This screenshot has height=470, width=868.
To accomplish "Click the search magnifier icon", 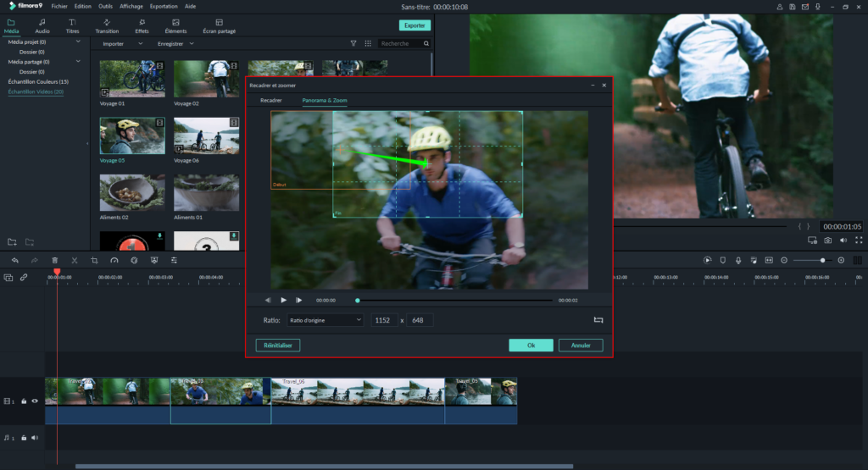I will 426,43.
